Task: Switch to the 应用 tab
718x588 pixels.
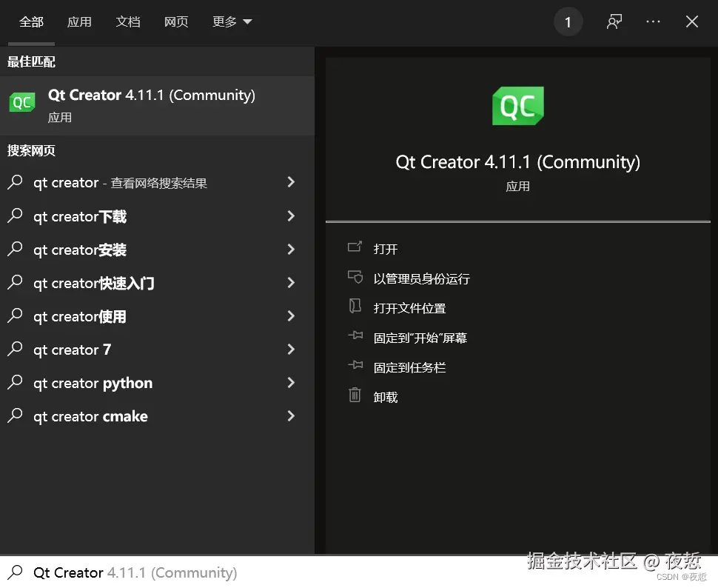Action: 79,21
